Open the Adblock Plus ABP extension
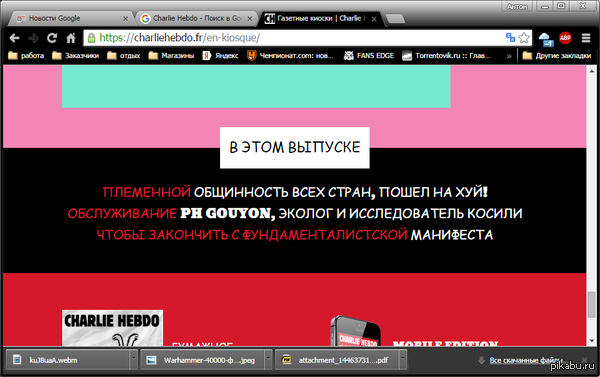 [565, 38]
